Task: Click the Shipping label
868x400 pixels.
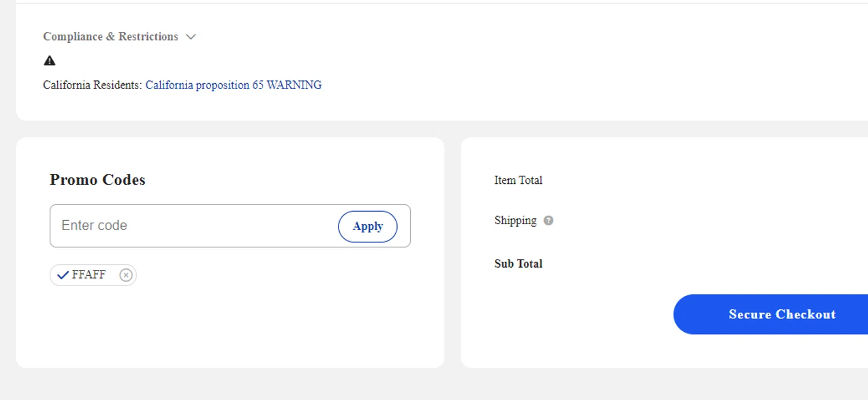Action: (x=515, y=220)
